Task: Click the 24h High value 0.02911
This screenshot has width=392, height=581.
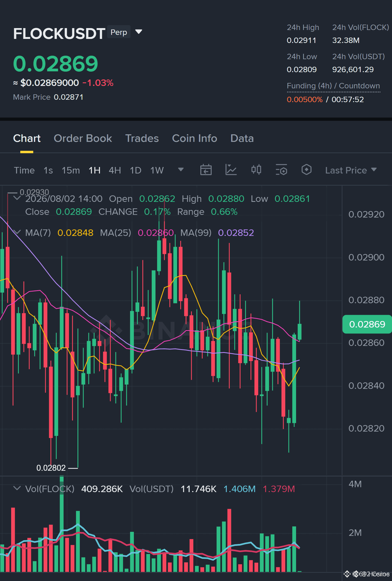Action: pos(301,40)
